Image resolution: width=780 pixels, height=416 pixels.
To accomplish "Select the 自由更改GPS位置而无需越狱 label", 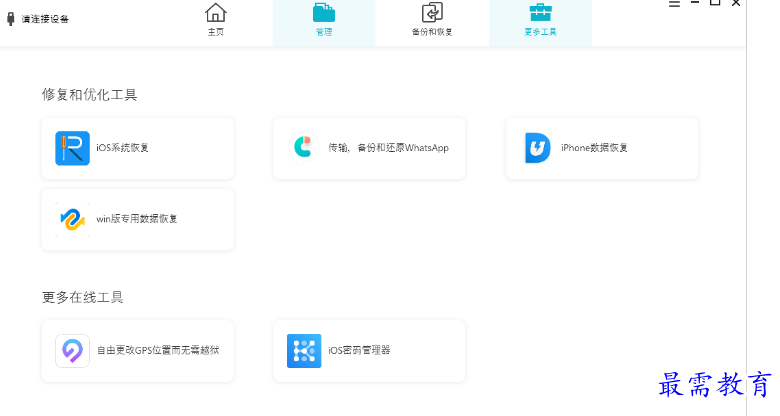I will 157,351.
